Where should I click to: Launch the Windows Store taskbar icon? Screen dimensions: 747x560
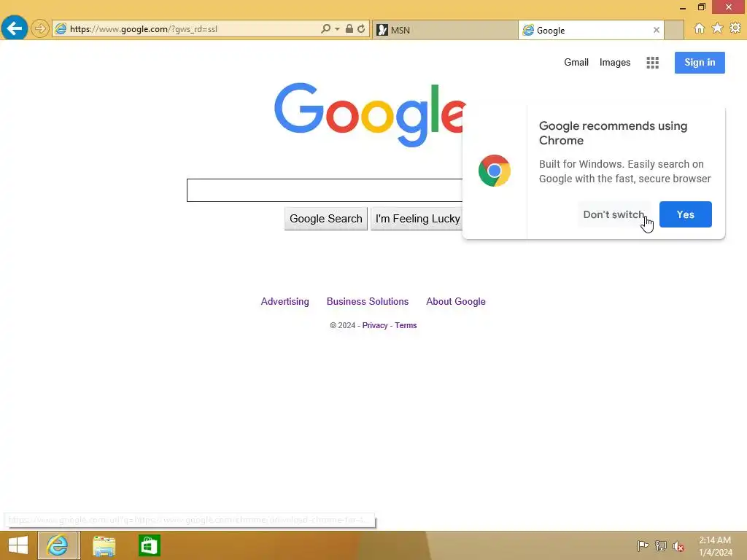pos(149,545)
